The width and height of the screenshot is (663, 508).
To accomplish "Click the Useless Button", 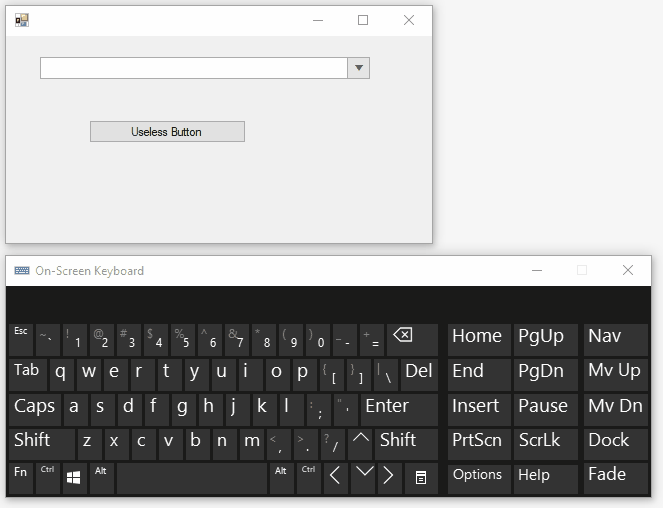I will click(x=167, y=132).
